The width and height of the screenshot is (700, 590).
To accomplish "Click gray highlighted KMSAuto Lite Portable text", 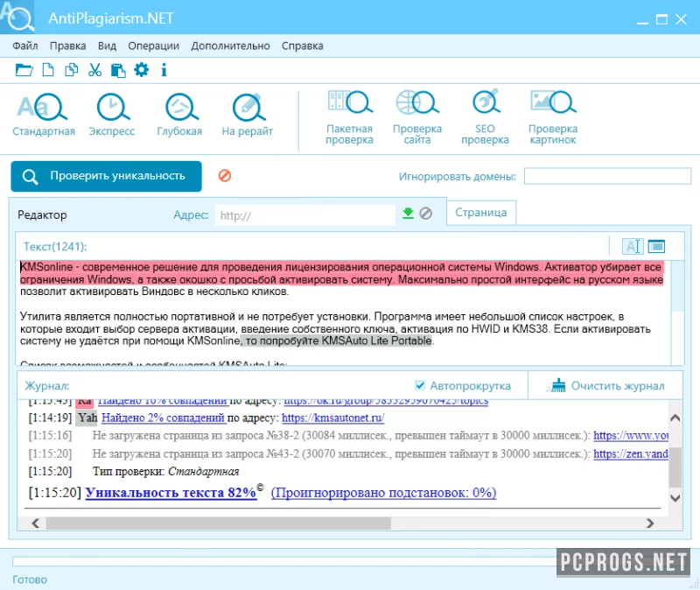I will 336,341.
